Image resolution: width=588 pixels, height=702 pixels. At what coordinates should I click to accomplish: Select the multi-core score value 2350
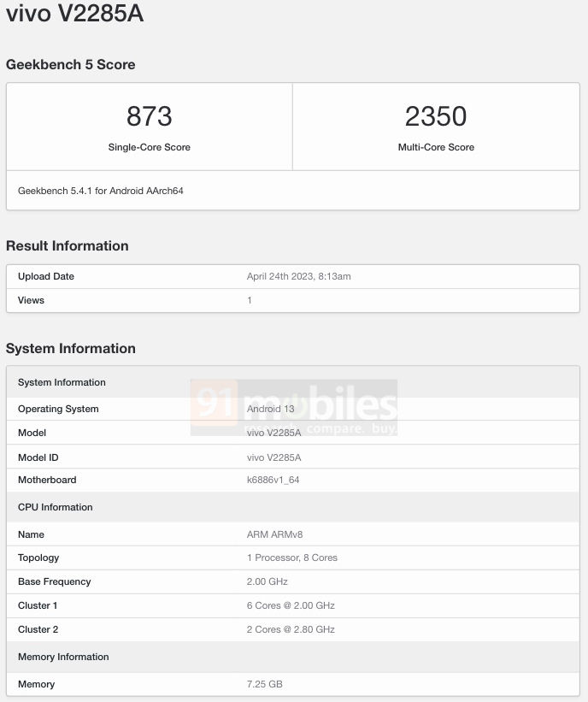tap(436, 116)
